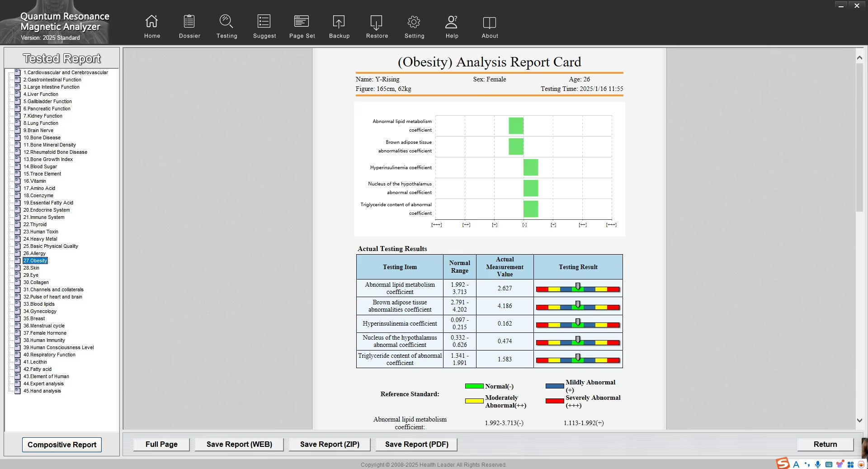Click the Hyperinsulinemia result slider marker
The image size is (868, 469).
[x=578, y=322]
